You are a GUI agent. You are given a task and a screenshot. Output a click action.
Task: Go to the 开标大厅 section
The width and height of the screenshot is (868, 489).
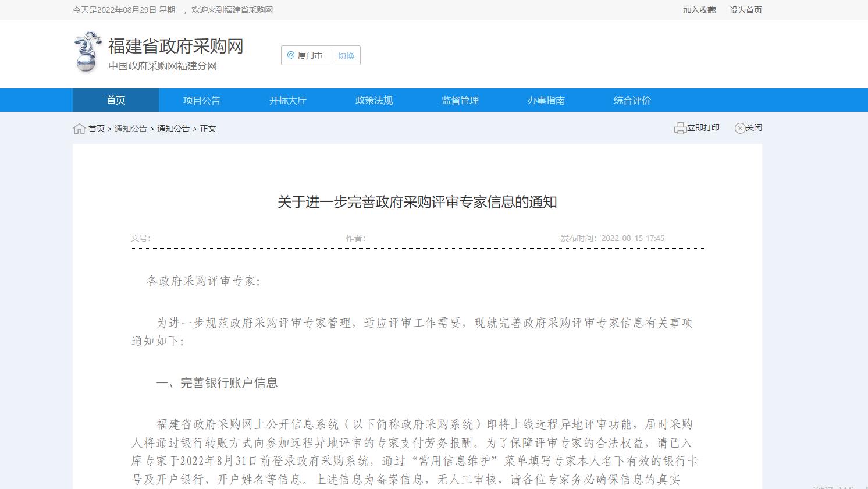point(288,100)
